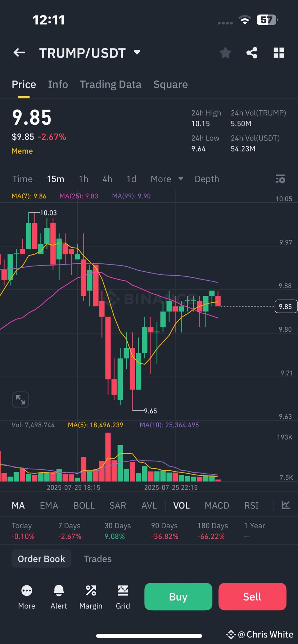This screenshot has height=644, width=298.
Task: Toggle the RSI sub-indicator
Action: coord(252,506)
